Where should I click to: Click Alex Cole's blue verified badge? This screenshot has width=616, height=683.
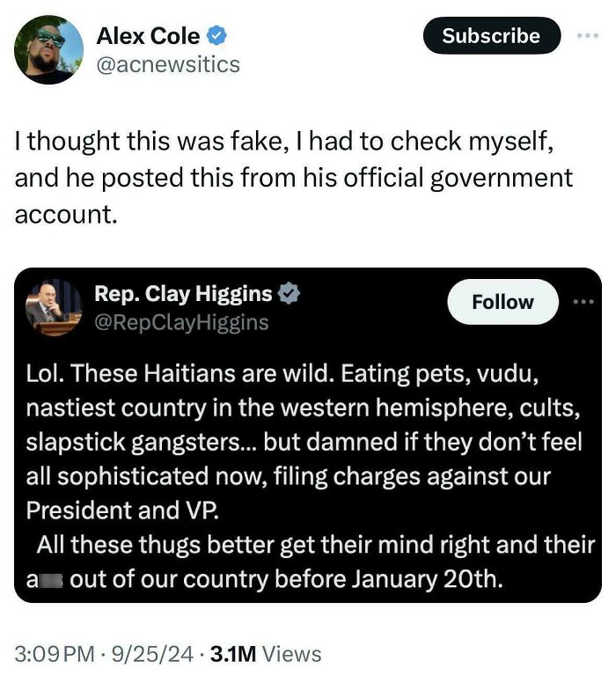[x=216, y=36]
